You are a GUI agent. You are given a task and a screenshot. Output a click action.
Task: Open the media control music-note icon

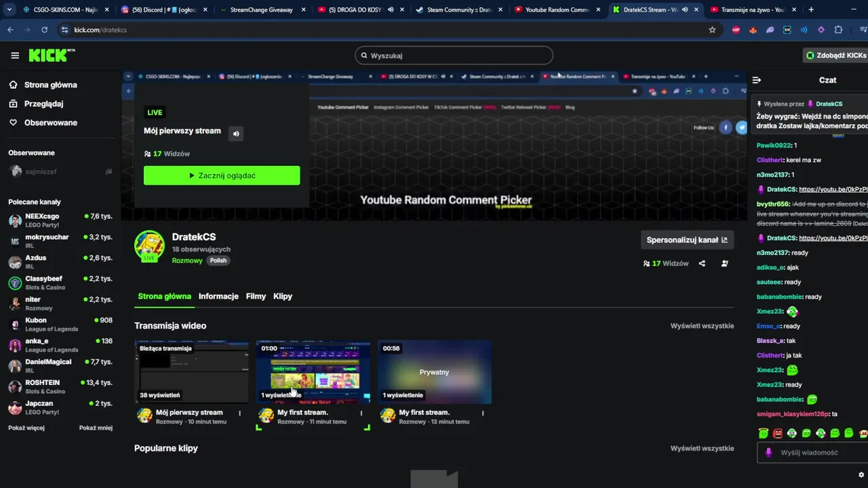(863, 30)
